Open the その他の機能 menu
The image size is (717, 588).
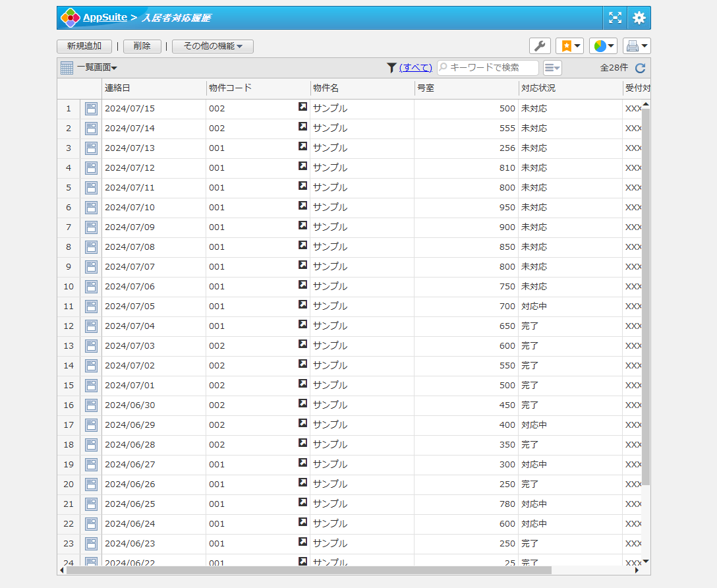click(x=212, y=46)
